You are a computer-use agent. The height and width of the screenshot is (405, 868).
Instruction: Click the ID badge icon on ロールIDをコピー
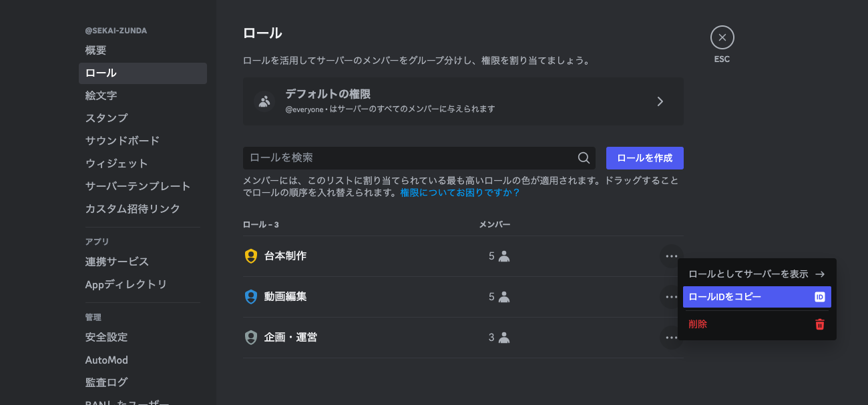click(x=820, y=297)
